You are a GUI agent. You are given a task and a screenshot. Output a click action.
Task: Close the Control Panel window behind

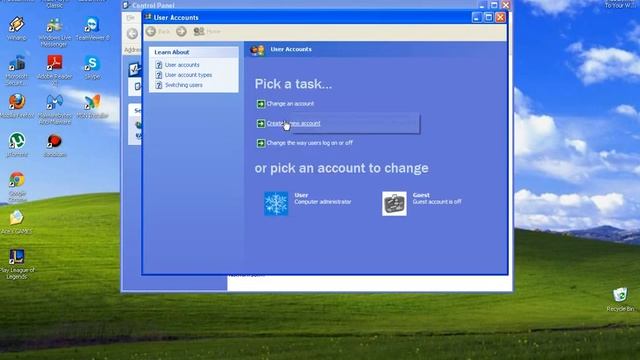click(506, 5)
